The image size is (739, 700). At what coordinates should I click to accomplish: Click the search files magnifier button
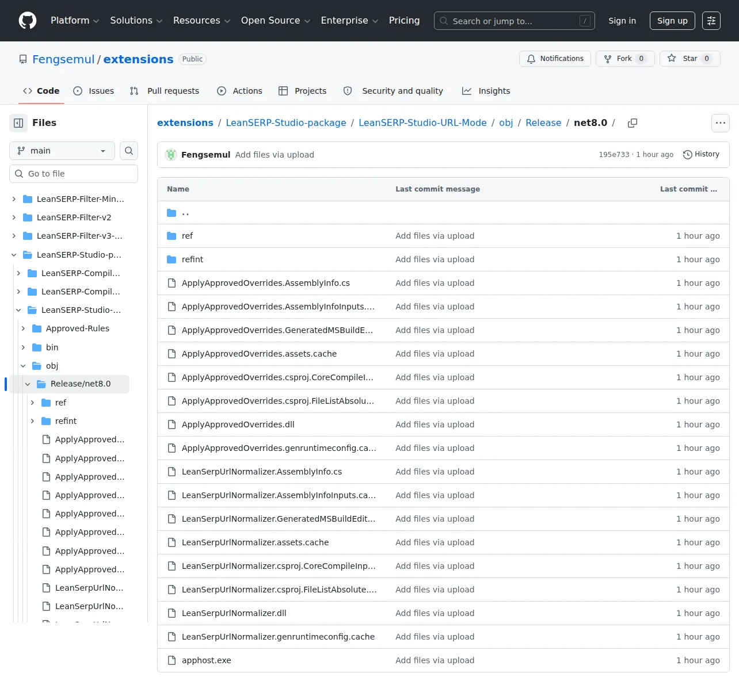[x=129, y=151]
